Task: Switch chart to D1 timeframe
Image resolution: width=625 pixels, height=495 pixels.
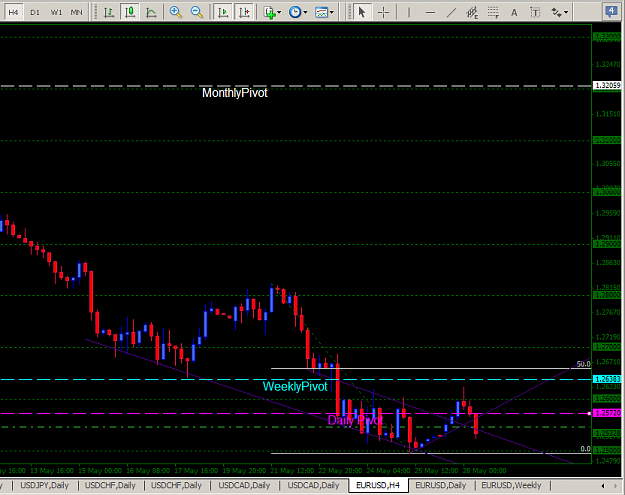Action: [x=35, y=12]
